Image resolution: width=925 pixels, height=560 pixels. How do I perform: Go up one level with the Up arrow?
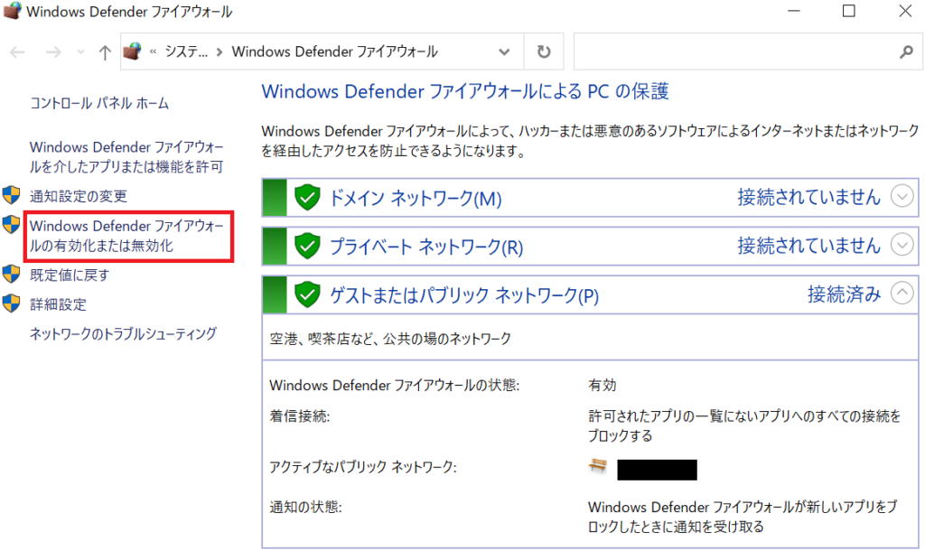pyautogui.click(x=105, y=52)
